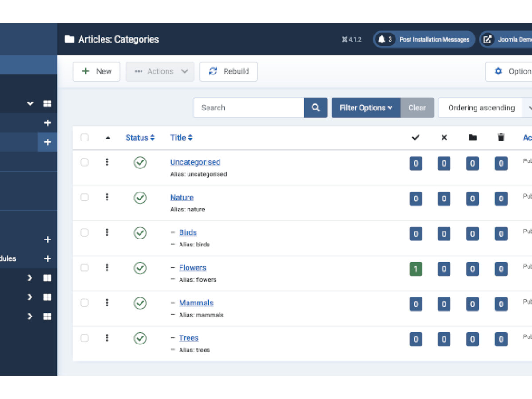Click the trashed bin column header
This screenshot has width=532, height=399.
click(x=501, y=137)
